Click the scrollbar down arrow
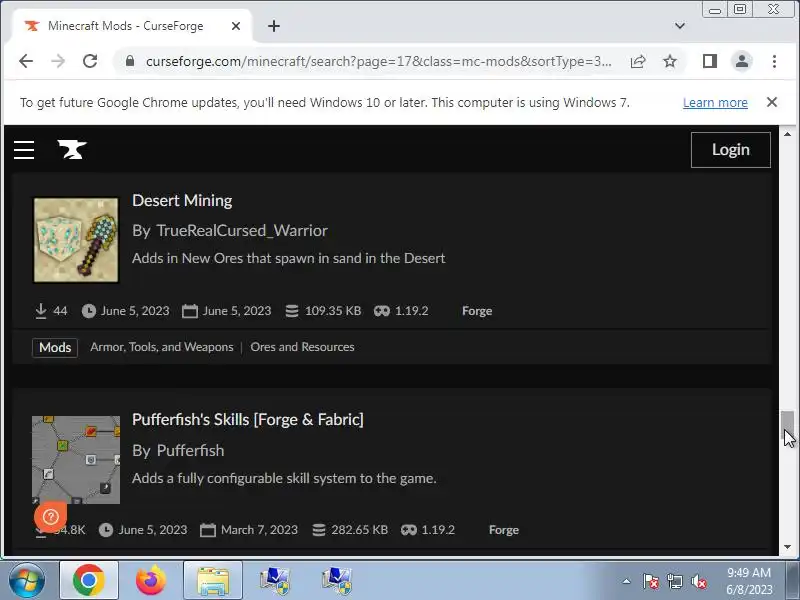 787,547
